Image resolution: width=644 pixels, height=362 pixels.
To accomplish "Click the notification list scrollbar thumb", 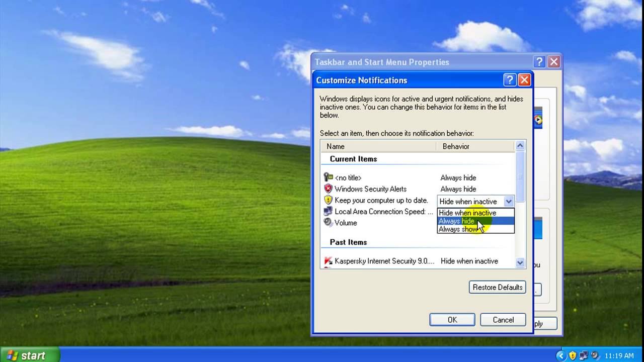I will (x=520, y=176).
